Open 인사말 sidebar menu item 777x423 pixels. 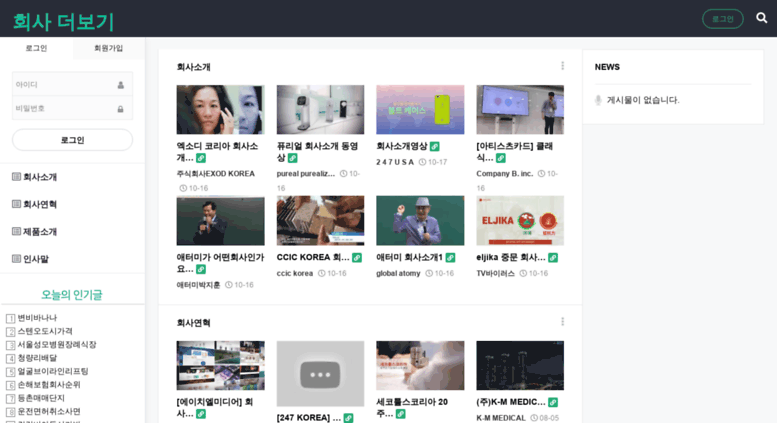pyautogui.click(x=36, y=259)
